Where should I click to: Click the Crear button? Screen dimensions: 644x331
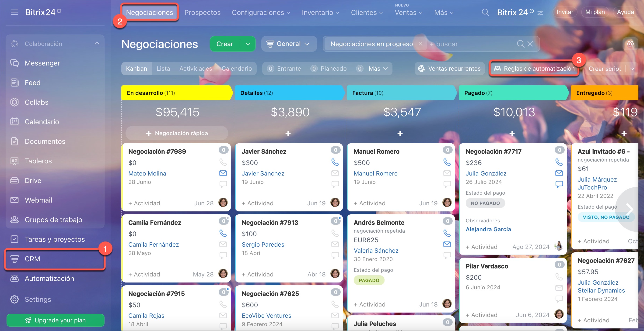[225, 44]
